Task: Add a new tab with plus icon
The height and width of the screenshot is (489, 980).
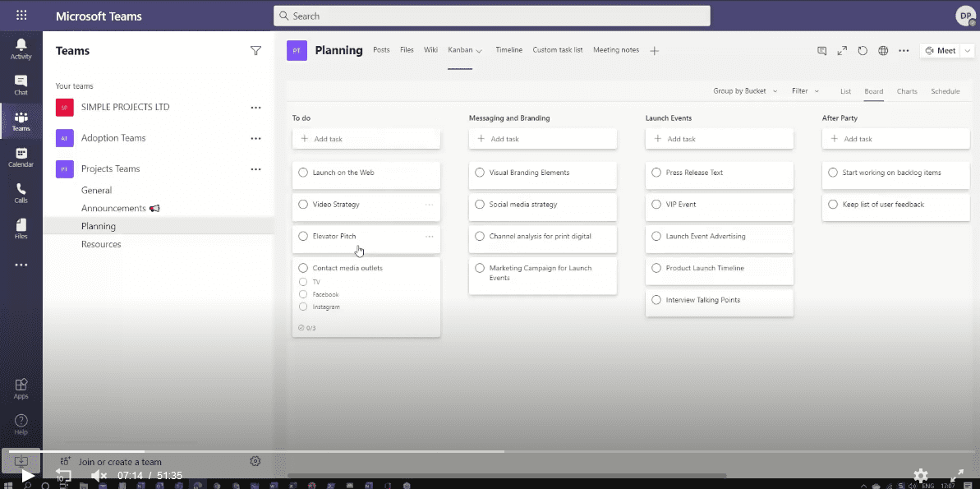Action: (x=655, y=51)
